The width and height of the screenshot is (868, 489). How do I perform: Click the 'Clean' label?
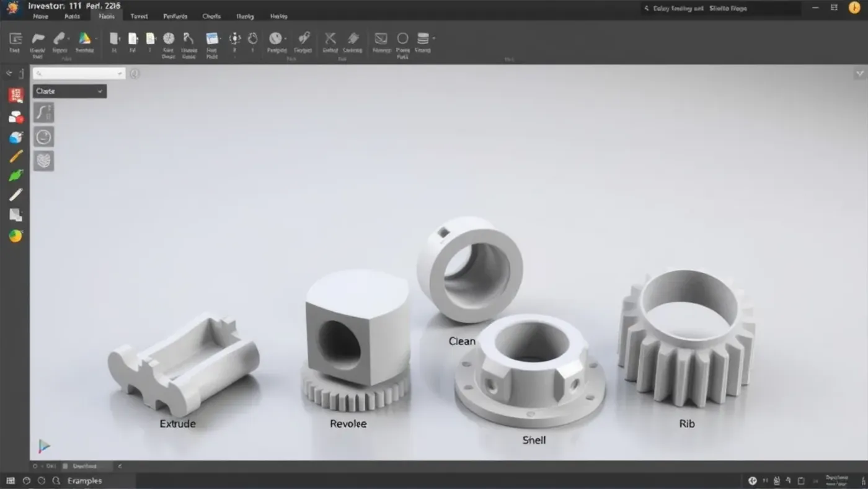(462, 341)
